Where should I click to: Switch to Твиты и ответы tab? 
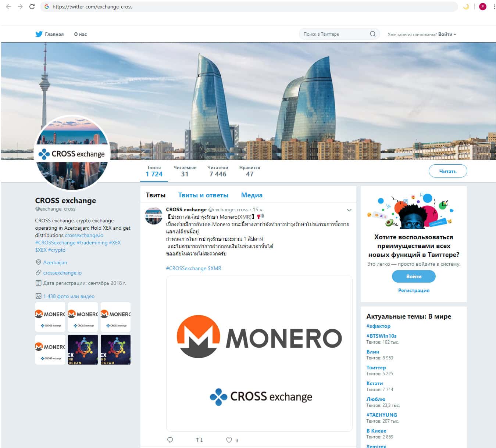click(203, 195)
